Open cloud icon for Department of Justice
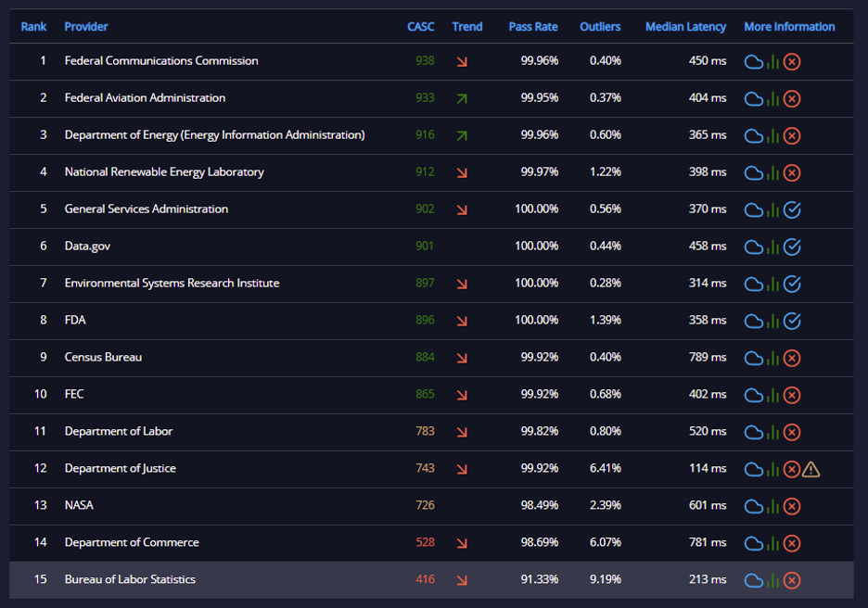Screen dimensions: 868x608 (x=753, y=470)
